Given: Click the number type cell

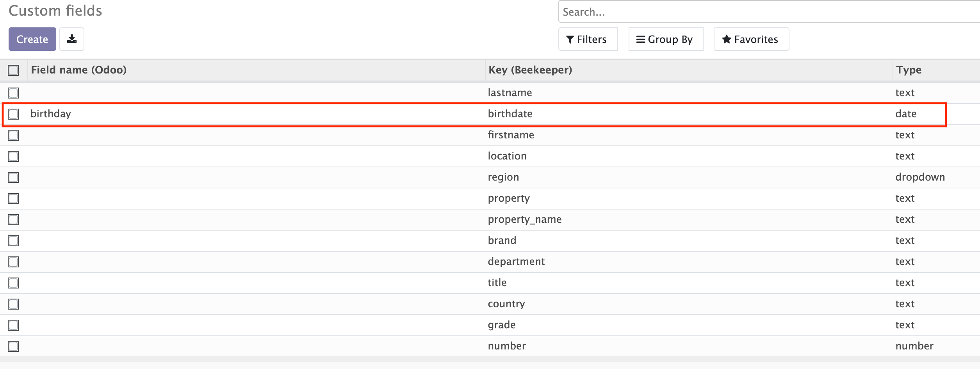Looking at the screenshot, I should tap(914, 346).
